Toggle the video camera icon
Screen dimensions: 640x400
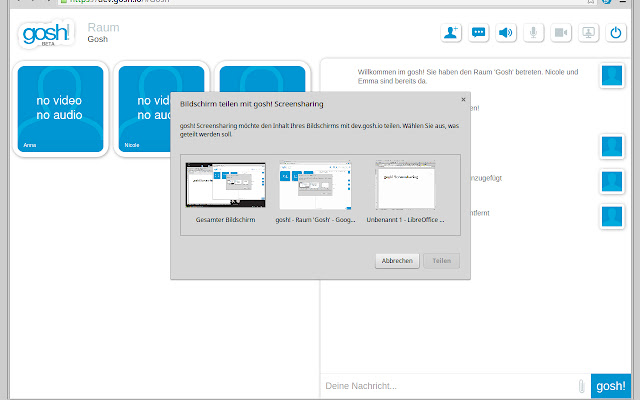pyautogui.click(x=561, y=33)
